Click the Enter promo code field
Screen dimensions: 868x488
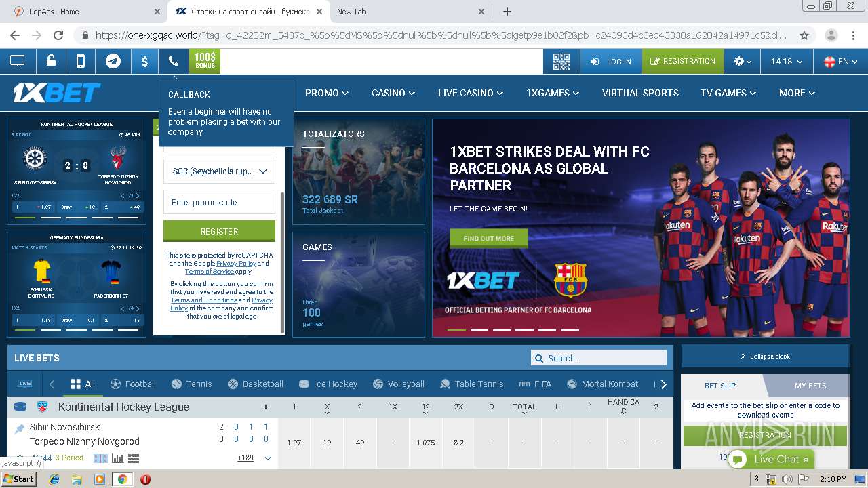click(219, 202)
